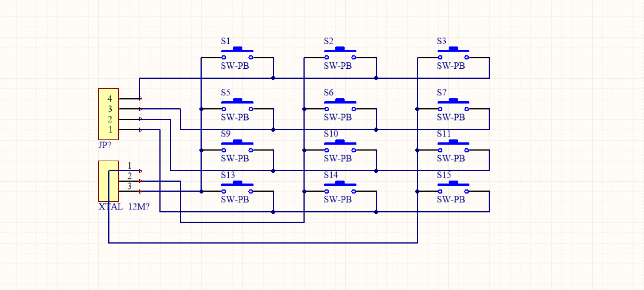Select push button switch S6
644x290 pixels.
340,105
